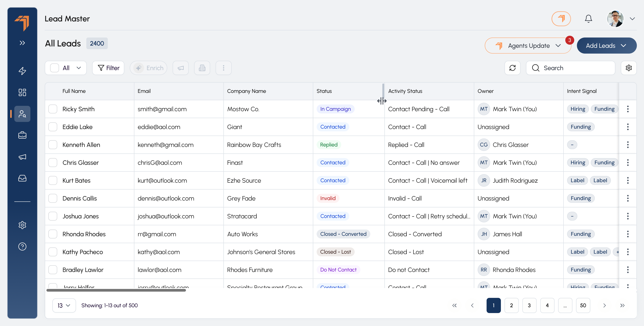Viewport: 644px width, 326px height.
Task: Go to page 4
Action: pyautogui.click(x=547, y=305)
